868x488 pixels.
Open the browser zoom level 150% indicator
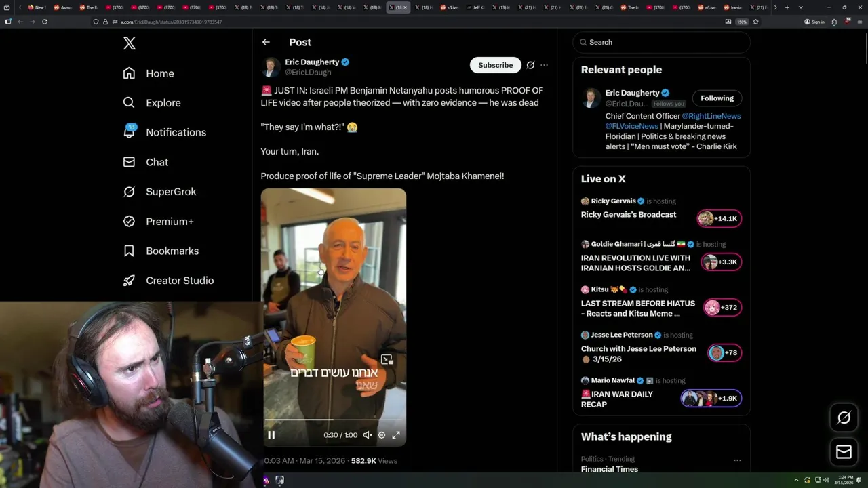pos(742,22)
